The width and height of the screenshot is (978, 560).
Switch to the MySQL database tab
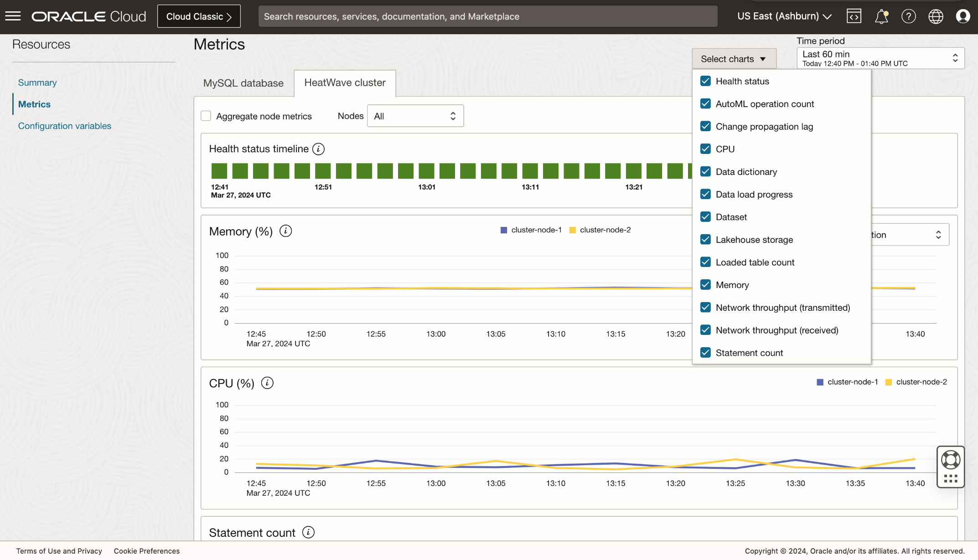243,83
